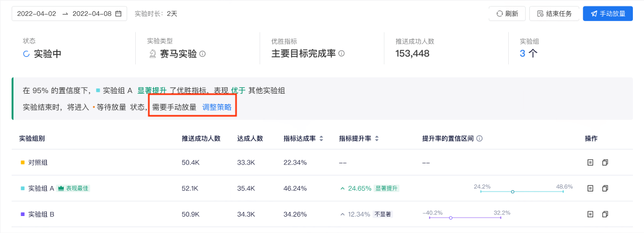This screenshot has width=644, height=233.
Task: Click 34.3K in 实验组 B row
Action: point(246,214)
